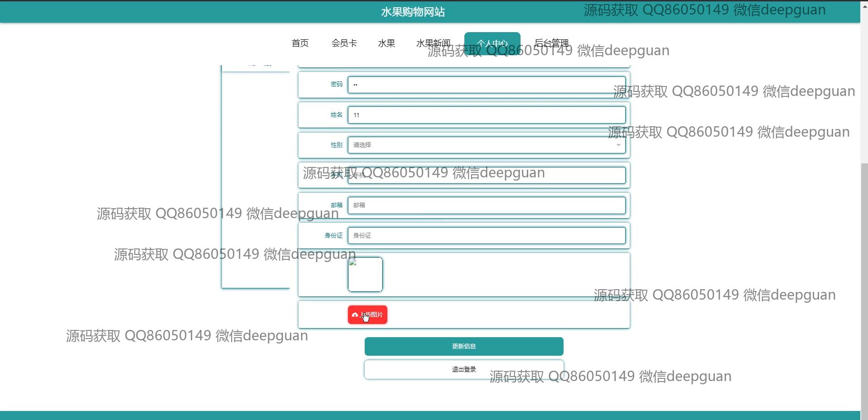Navigate to the 水果 section
Viewport: 868px width, 420px height.
pos(386,43)
